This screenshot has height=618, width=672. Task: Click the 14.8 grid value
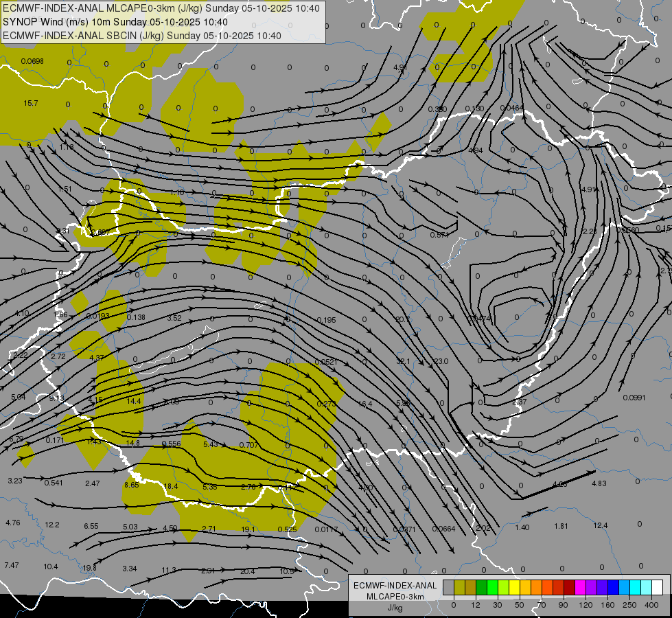point(133,443)
